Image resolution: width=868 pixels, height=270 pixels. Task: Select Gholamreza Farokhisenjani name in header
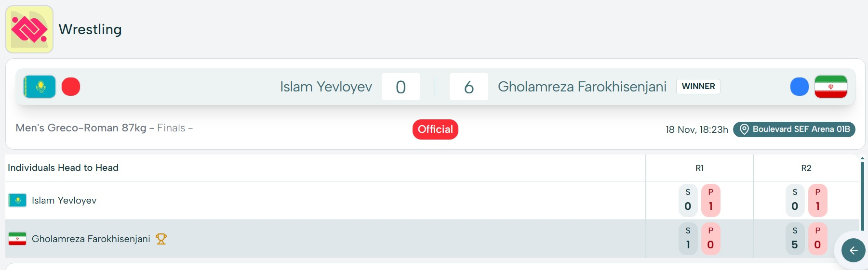point(582,87)
